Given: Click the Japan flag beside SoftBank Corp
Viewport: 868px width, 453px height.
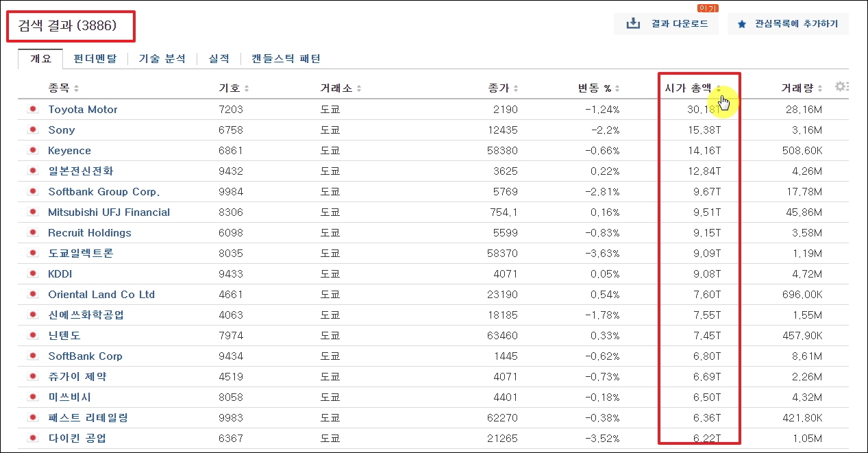Looking at the screenshot, I should (x=32, y=356).
